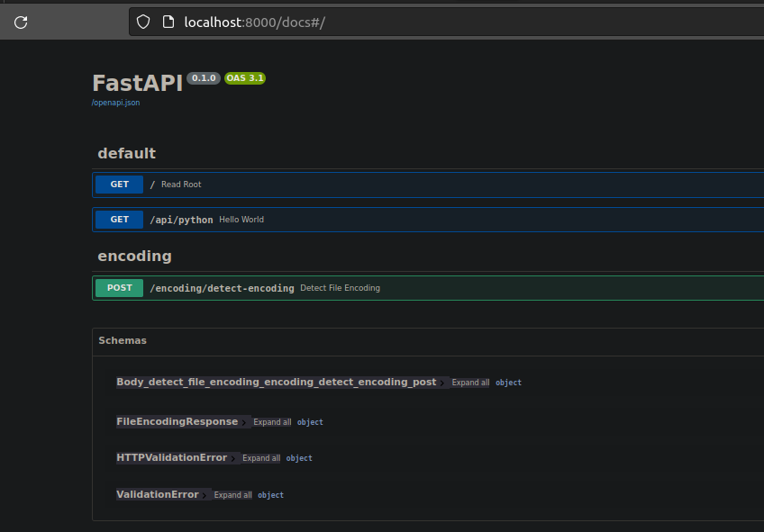The width and height of the screenshot is (764, 532).
Task: Collapse the encoding endpoints section
Action: (134, 256)
